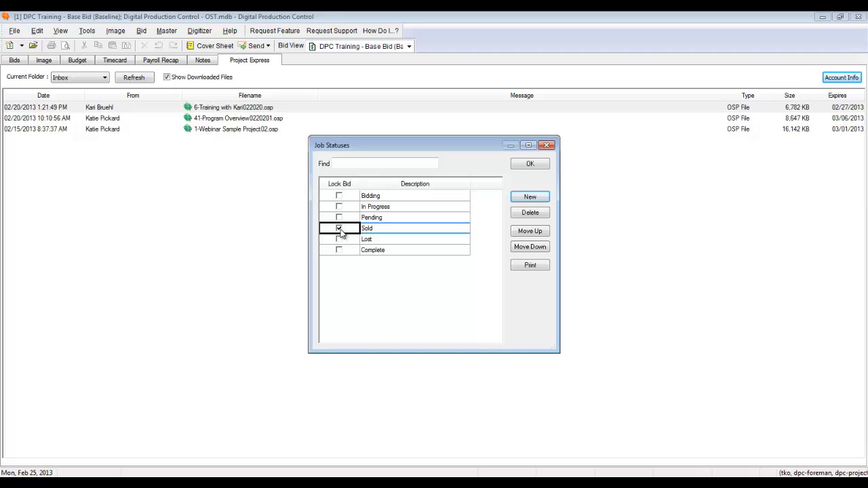This screenshot has width=868, height=488.
Task: Click the Refresh button
Action: tap(134, 77)
